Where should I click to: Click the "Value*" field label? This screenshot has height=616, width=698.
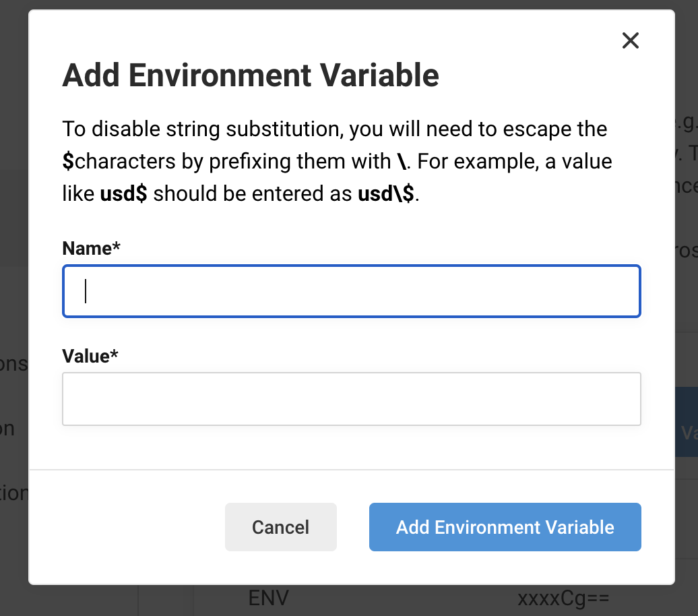point(90,356)
